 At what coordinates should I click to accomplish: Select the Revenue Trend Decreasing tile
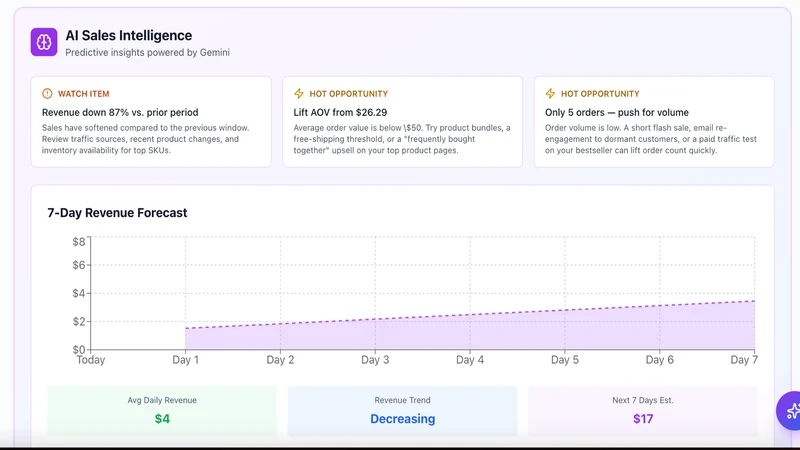(x=403, y=411)
